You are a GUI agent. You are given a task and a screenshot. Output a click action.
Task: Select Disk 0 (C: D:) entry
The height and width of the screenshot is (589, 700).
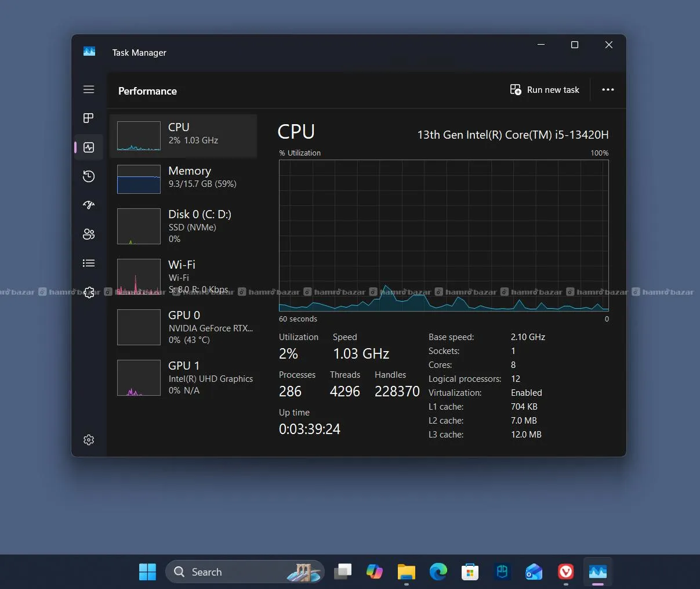coord(183,226)
